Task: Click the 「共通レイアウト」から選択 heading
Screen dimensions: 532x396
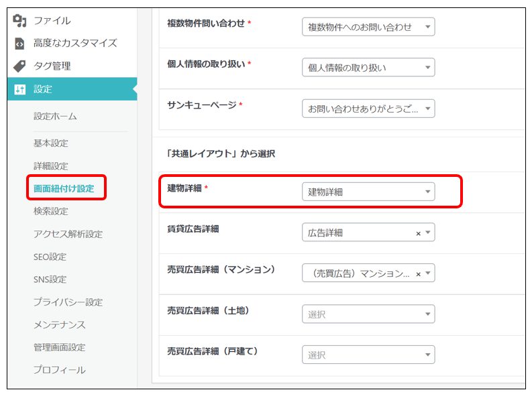Action: 221,154
